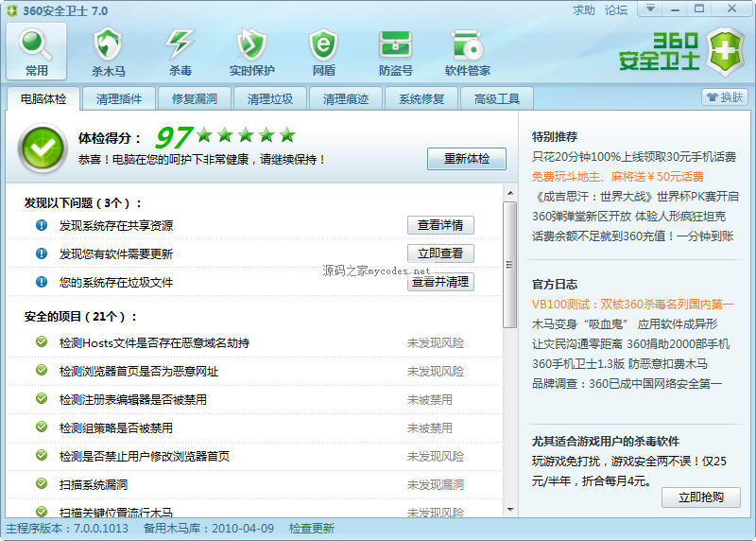Open link 只花20分钟100%上线领取30元手机话费
Image resolution: width=756 pixels, height=541 pixels.
click(634, 157)
